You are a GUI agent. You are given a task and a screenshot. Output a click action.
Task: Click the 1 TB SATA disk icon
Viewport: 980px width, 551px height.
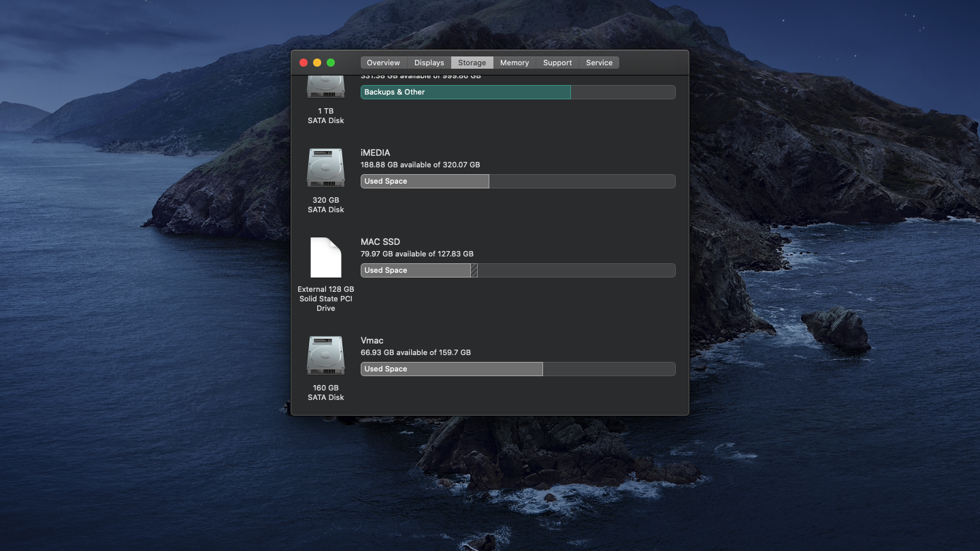(x=325, y=87)
